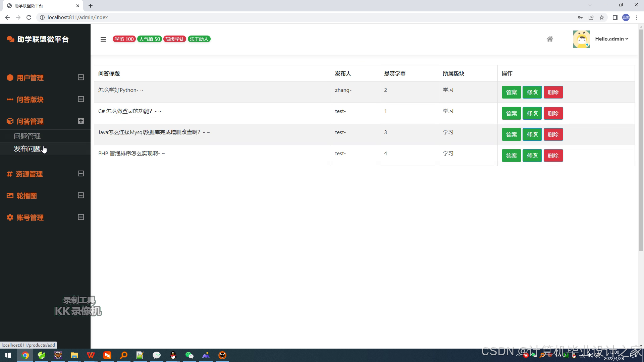The width and height of the screenshot is (644, 362).
Task: Click the hamburger menu toggle icon
Action: pos(103,39)
